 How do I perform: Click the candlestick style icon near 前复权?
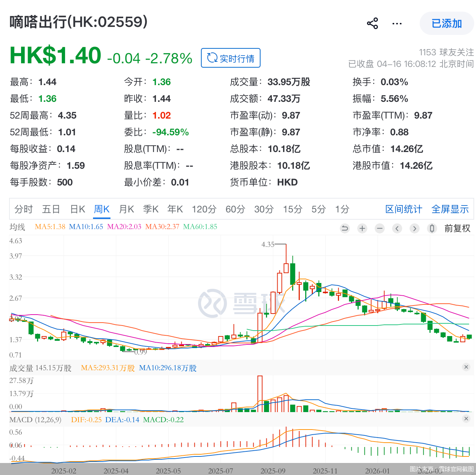click(432, 228)
